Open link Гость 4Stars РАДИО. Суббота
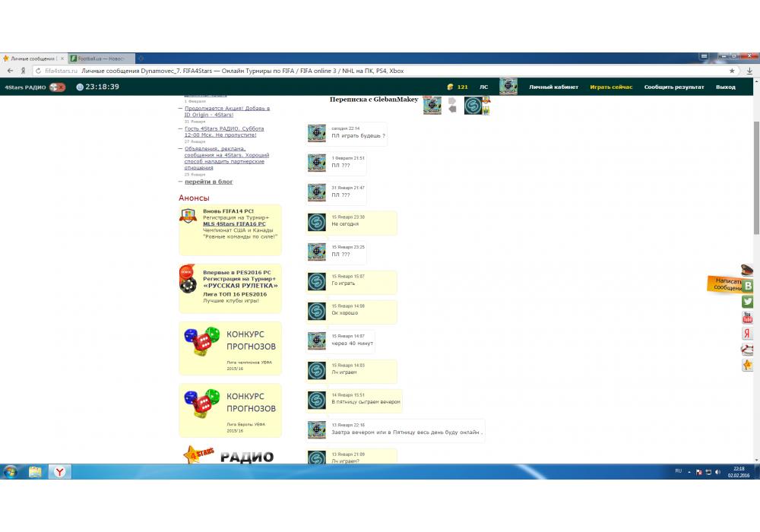The width and height of the screenshot is (760, 532). 224,131
